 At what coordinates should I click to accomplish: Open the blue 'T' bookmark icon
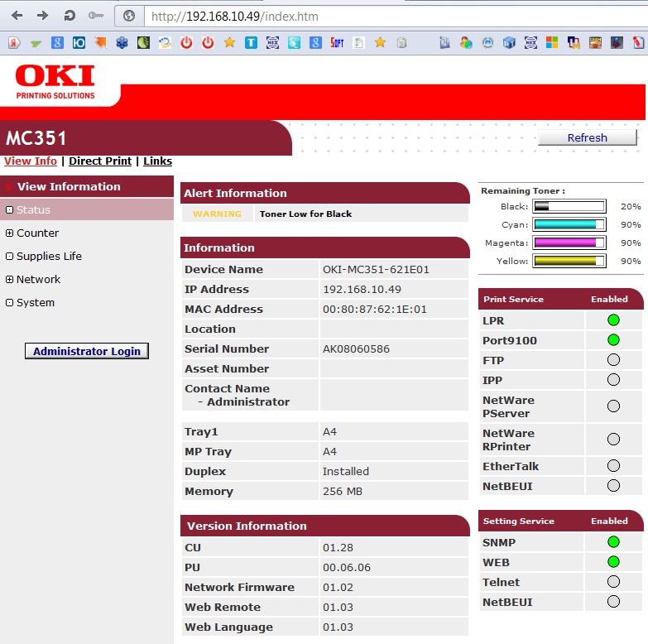coord(251,42)
